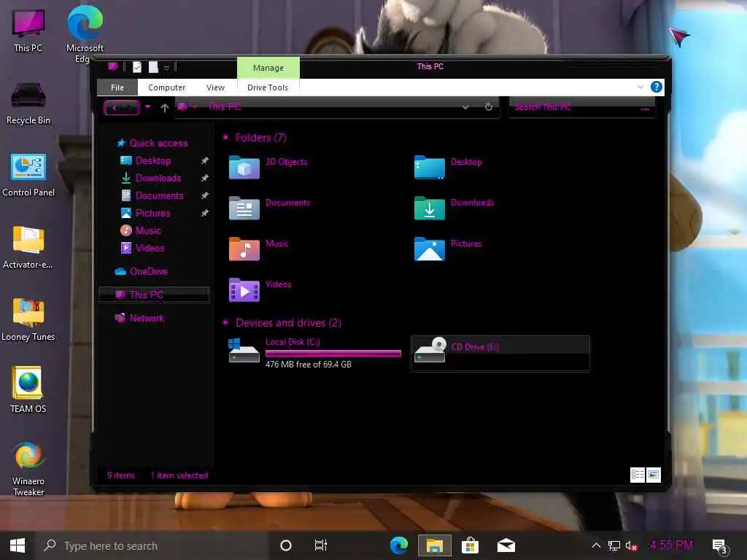This screenshot has width=747, height=560.
Task: Click the TEAM OS desktop icon
Action: click(x=28, y=390)
